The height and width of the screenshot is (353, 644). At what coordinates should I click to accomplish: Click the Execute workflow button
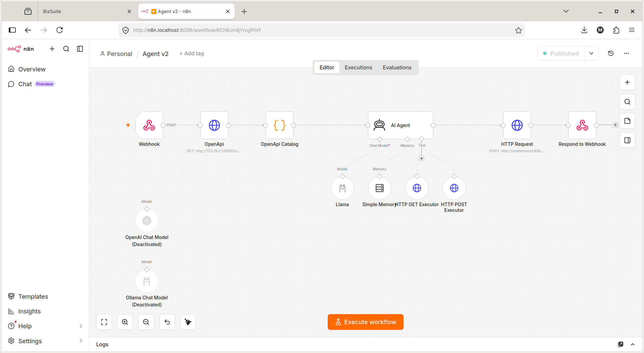click(x=365, y=322)
